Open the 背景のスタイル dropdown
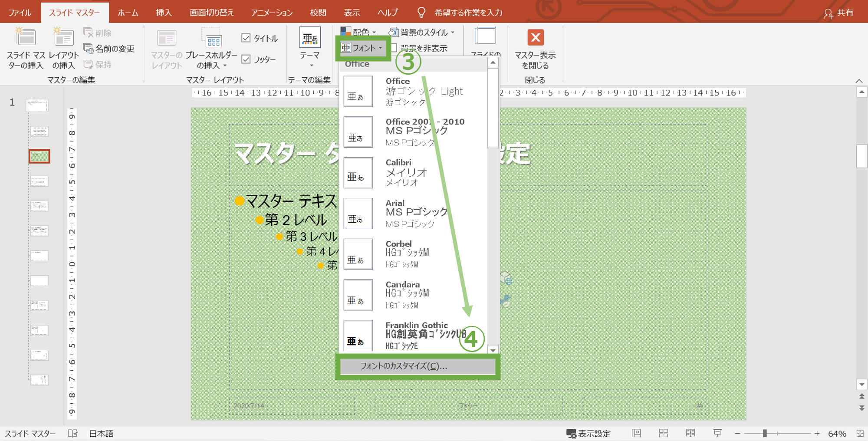Viewport: 868px width, 441px height. coord(422,32)
